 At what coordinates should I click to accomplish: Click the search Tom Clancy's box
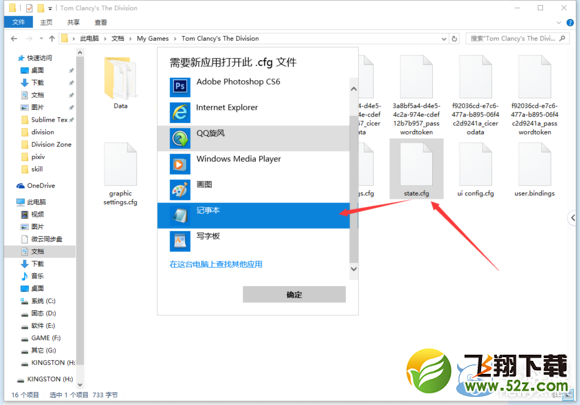pos(516,38)
